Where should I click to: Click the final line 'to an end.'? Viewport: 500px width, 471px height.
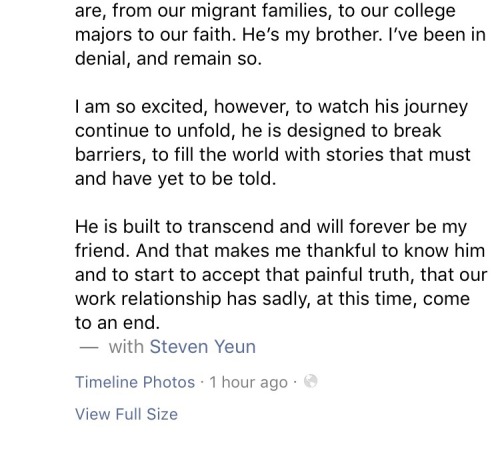117,323
